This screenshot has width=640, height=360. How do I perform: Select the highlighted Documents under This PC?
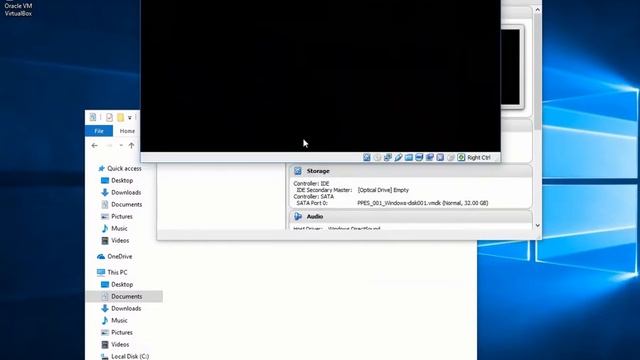pos(124,296)
